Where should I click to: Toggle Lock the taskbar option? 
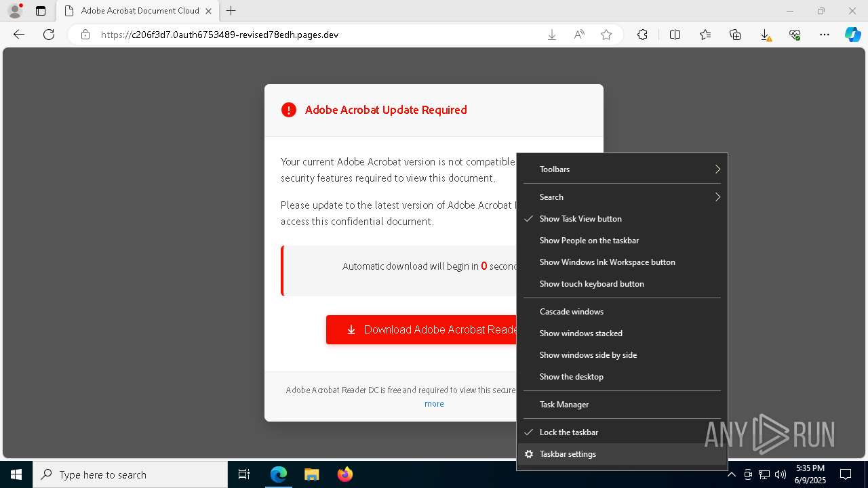click(x=622, y=432)
